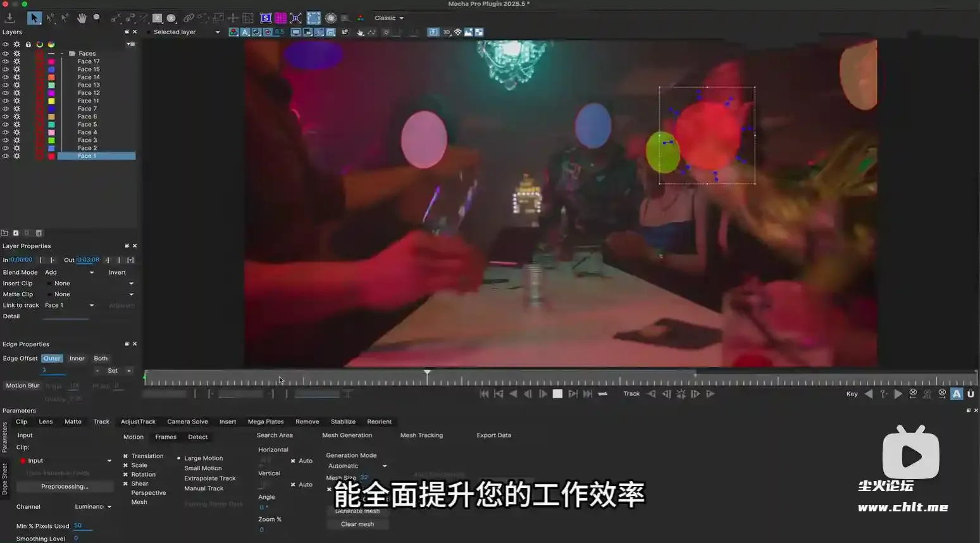This screenshot has width=980, height=543.
Task: Click the Uberkey 'U' icon
Action: click(x=971, y=394)
